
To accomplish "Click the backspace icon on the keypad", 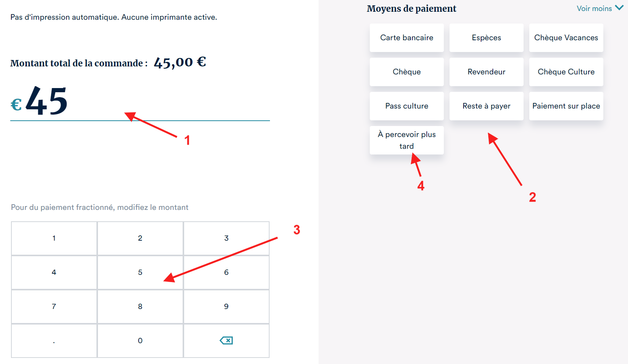I will [x=226, y=340].
